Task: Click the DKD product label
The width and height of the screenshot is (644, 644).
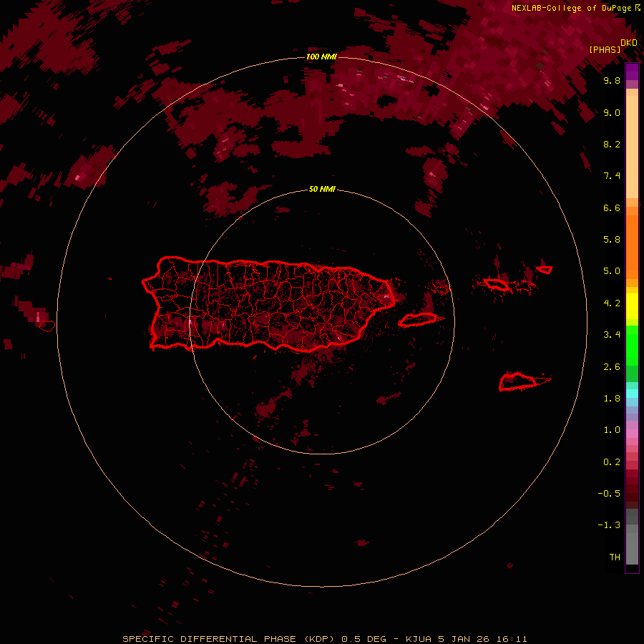Action: (629, 42)
